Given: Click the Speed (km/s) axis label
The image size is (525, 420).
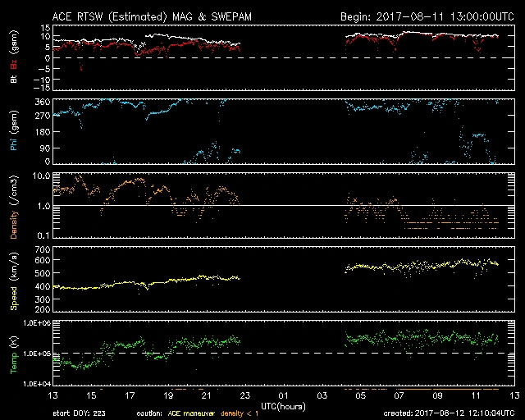Looking at the screenshot, I should pos(15,280).
